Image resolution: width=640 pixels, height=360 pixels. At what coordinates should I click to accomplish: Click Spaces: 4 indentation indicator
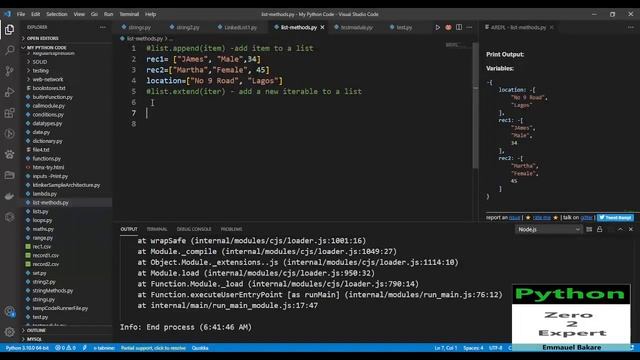473,348
